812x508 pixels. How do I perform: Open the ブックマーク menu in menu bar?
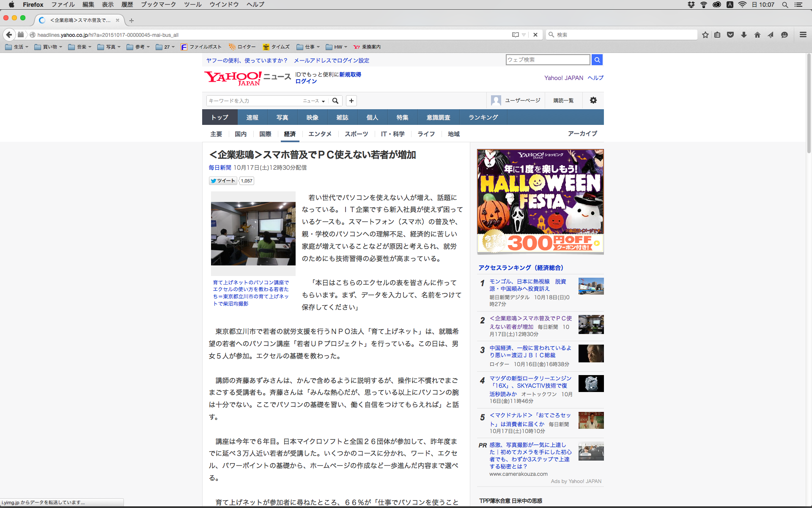158,5
